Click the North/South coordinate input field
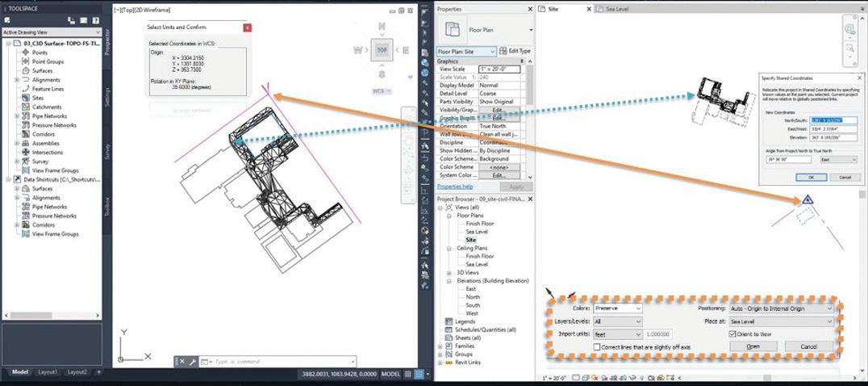Viewport: 868px width, 386px height. [834, 120]
